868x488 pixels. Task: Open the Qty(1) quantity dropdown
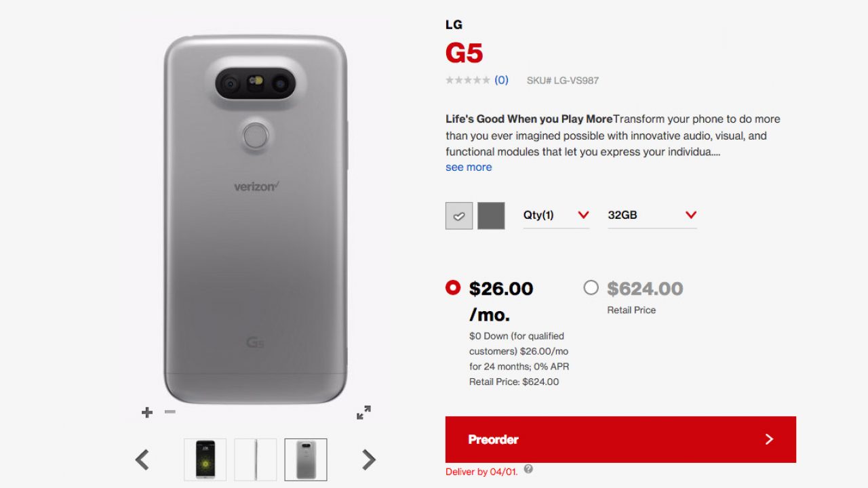pyautogui.click(x=556, y=215)
